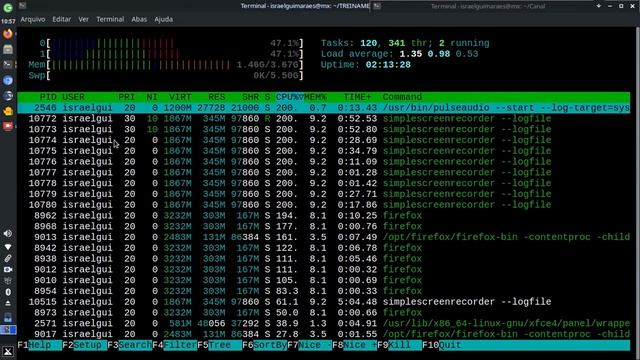Viewport: 640px width, 360px height.
Task: Select xfce4 panel wrapper row PID 2571
Action: 324,323
